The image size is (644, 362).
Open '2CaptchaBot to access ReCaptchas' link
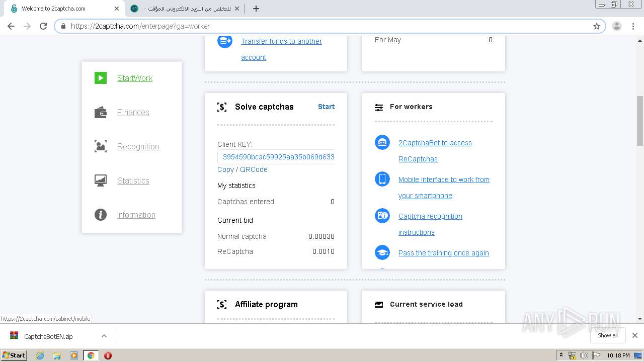pyautogui.click(x=435, y=151)
